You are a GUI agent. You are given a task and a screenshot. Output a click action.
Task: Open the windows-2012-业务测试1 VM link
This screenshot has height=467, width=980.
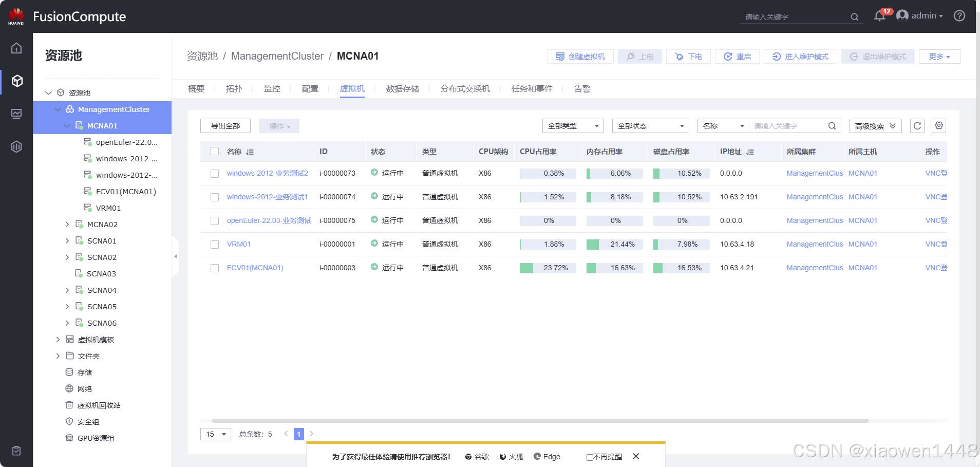[267, 197]
